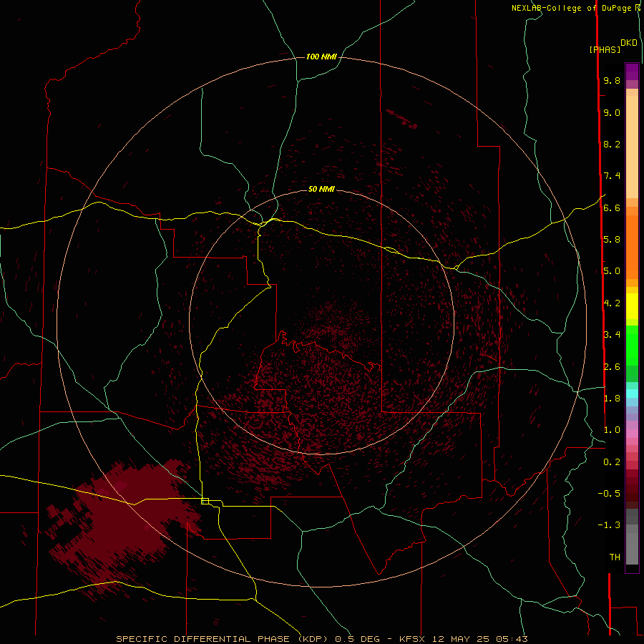This screenshot has height=644, width=644.
Task: Click the cyan segment of the color scale
Action: pyautogui.click(x=632, y=394)
